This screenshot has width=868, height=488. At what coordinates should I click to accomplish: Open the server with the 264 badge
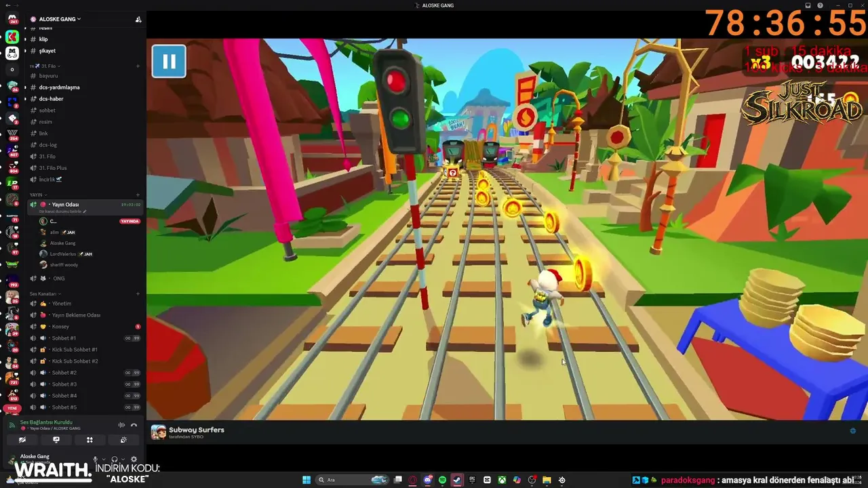(x=12, y=134)
